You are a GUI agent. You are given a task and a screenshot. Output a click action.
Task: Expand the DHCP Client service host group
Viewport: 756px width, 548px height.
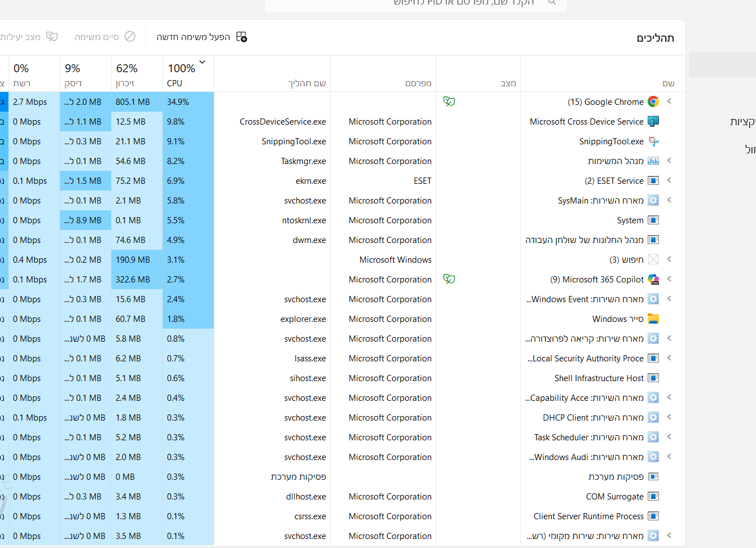pyautogui.click(x=669, y=417)
